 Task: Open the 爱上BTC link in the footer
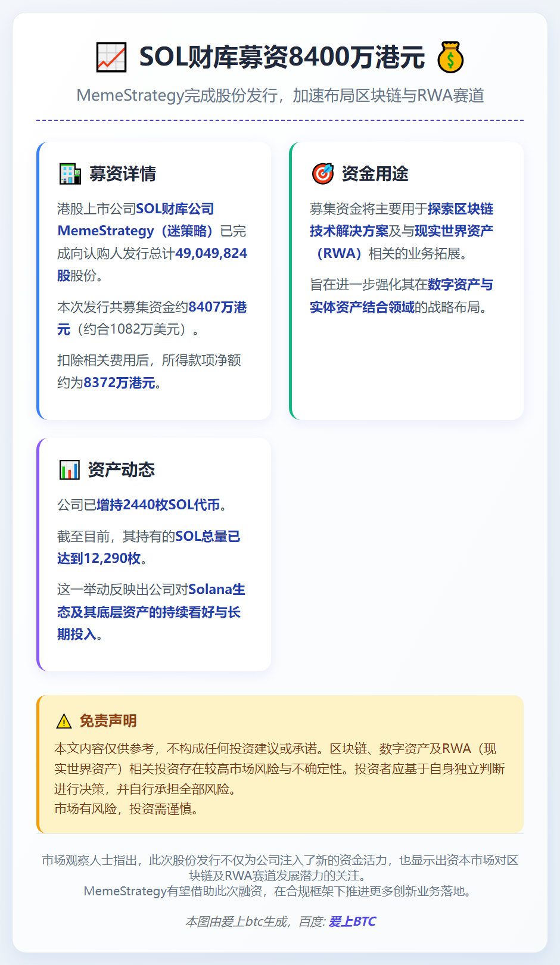pyautogui.click(x=352, y=922)
